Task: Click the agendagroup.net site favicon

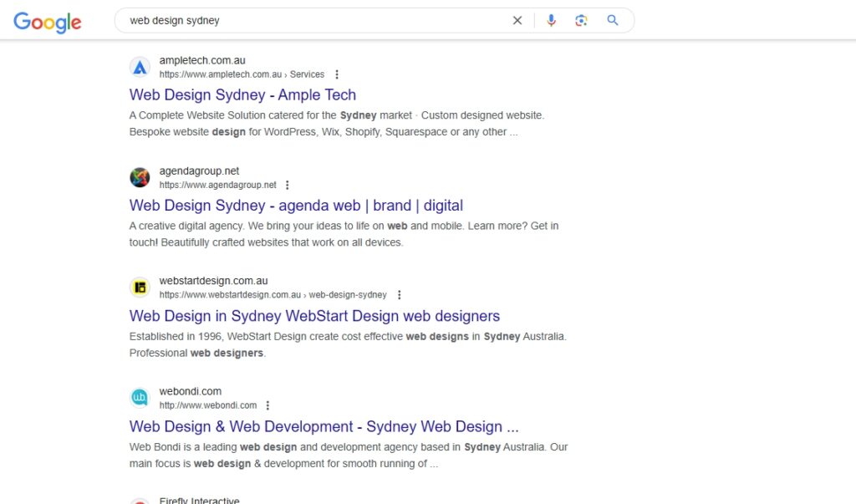Action: click(140, 177)
